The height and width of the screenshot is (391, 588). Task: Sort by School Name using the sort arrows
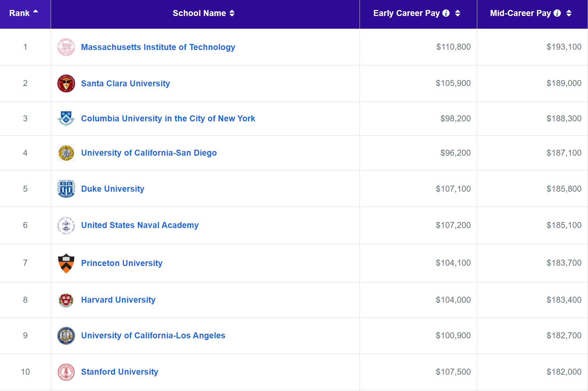click(x=232, y=13)
